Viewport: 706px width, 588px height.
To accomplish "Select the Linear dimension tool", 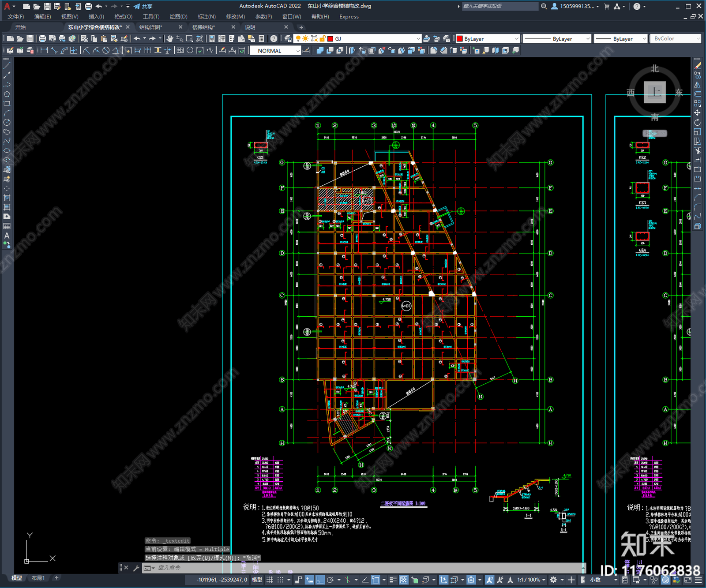I will click(x=44, y=50).
